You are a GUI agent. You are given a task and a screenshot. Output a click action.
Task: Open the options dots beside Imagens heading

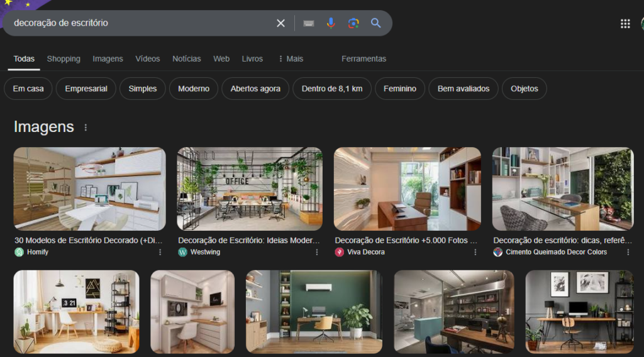tap(86, 128)
